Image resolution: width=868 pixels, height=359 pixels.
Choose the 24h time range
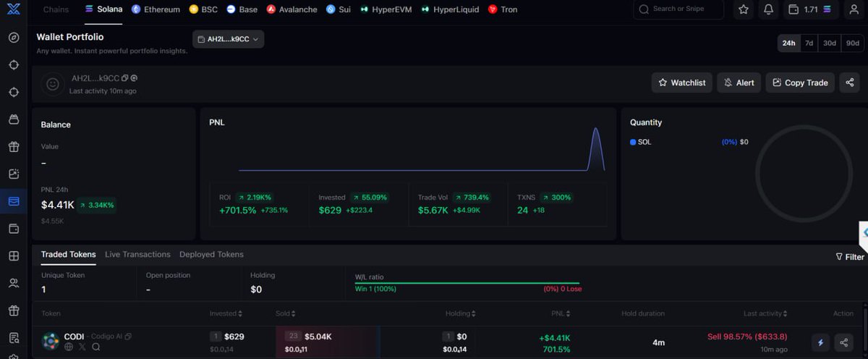point(788,43)
